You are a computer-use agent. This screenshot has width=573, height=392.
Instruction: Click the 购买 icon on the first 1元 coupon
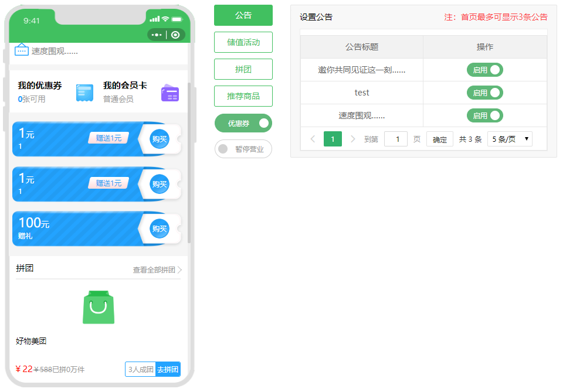pos(160,139)
